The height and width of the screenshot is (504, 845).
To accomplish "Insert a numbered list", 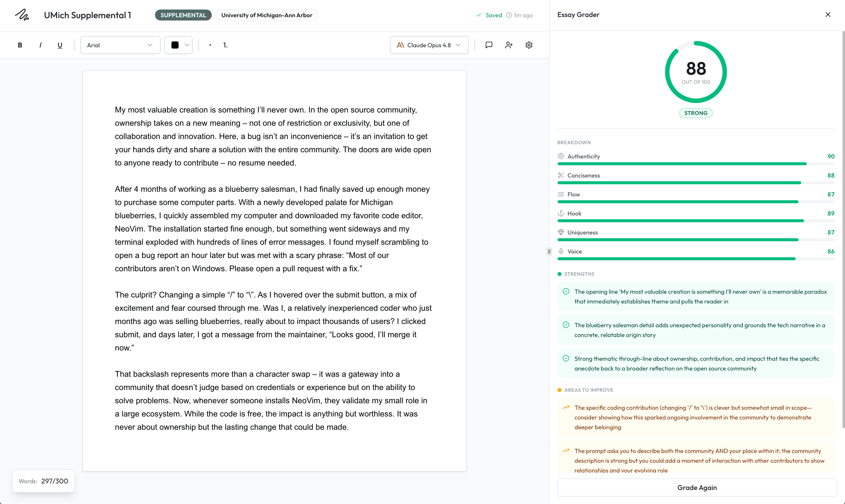I will pyautogui.click(x=225, y=45).
